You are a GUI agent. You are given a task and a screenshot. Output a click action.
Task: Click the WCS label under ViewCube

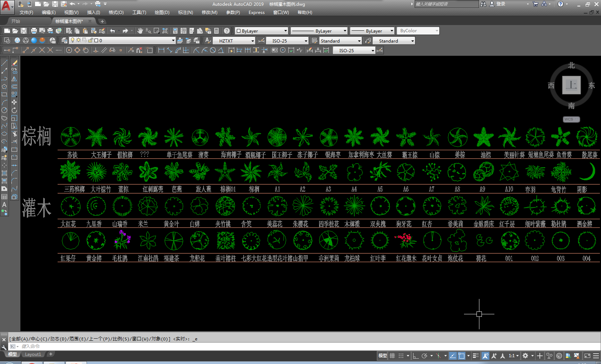[x=571, y=119]
